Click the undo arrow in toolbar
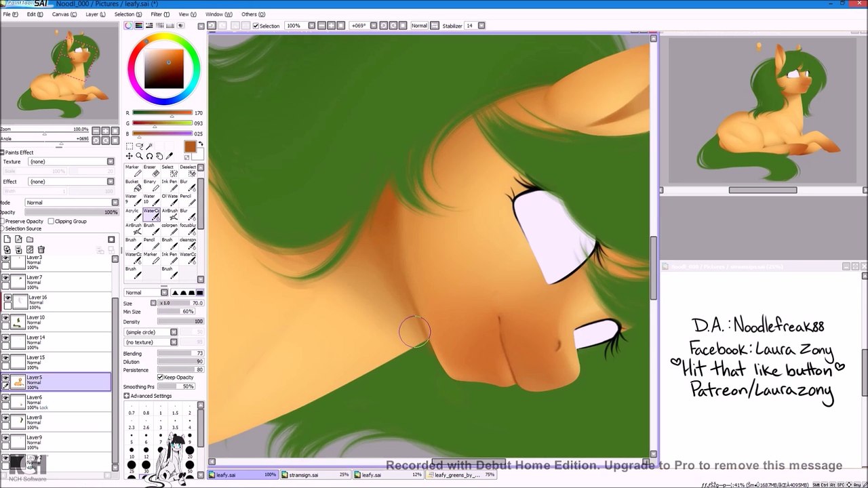 coord(212,26)
